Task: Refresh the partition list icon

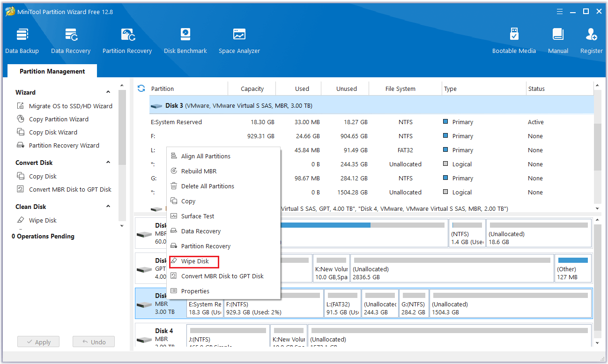Action: [141, 88]
